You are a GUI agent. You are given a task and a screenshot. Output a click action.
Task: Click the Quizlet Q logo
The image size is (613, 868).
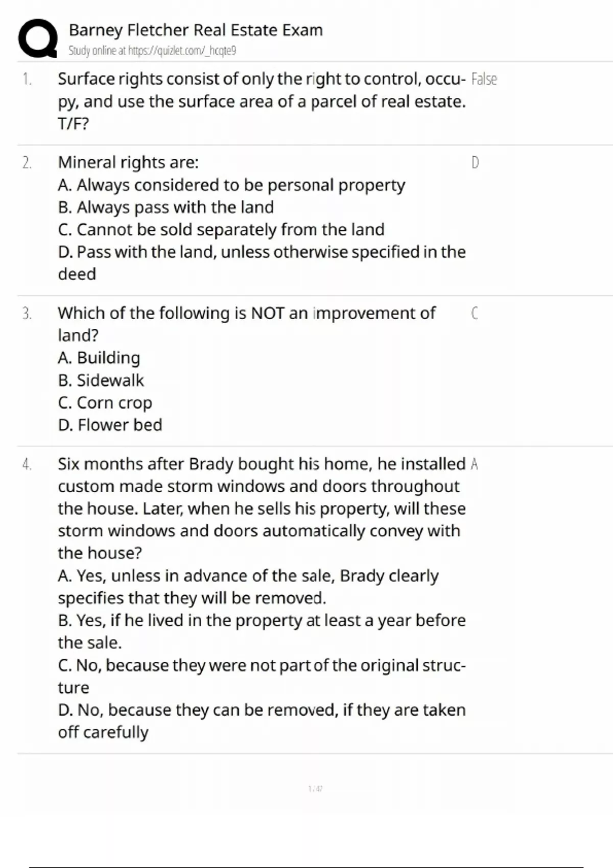coord(37,38)
